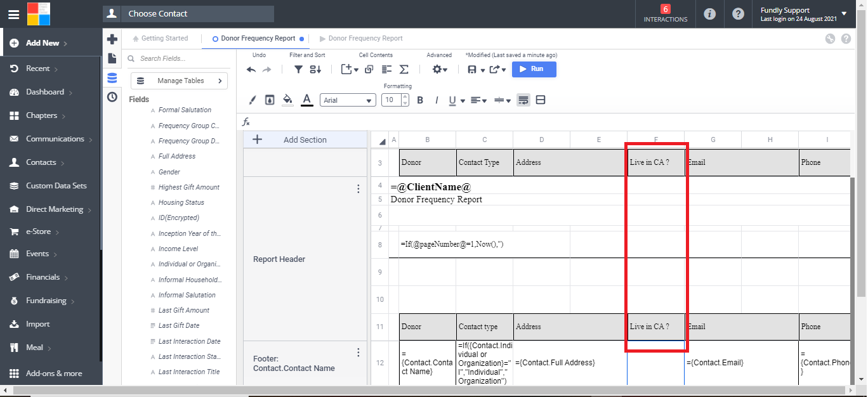This screenshot has height=397, width=868.
Task: Select the format painter brush
Action: tap(252, 100)
